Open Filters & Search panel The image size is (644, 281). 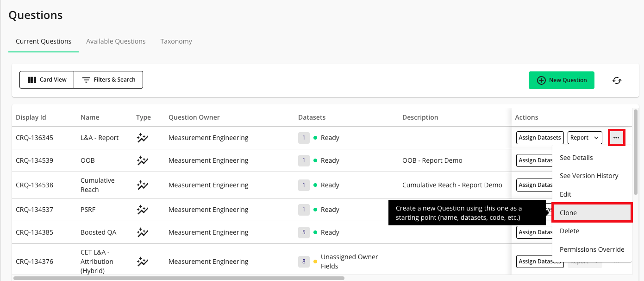pos(108,80)
